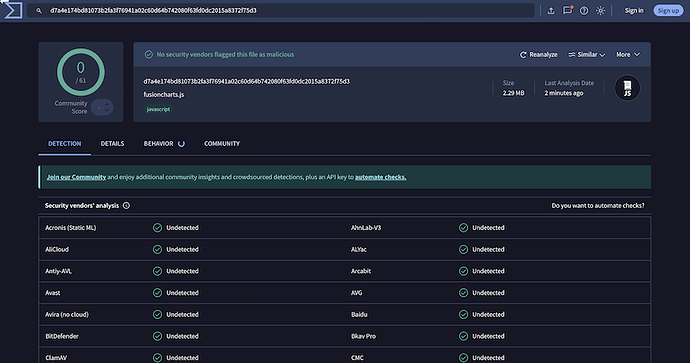
Task: Vote using the Community Score control
Action: [102, 107]
